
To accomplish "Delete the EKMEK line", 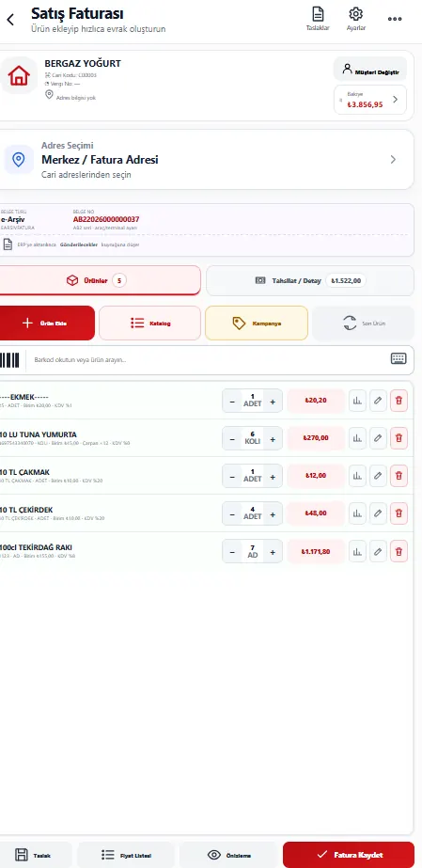I will pos(399,401).
